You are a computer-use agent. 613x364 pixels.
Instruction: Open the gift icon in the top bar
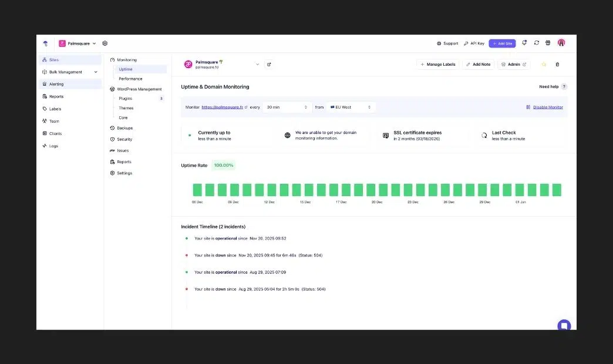[x=548, y=43]
